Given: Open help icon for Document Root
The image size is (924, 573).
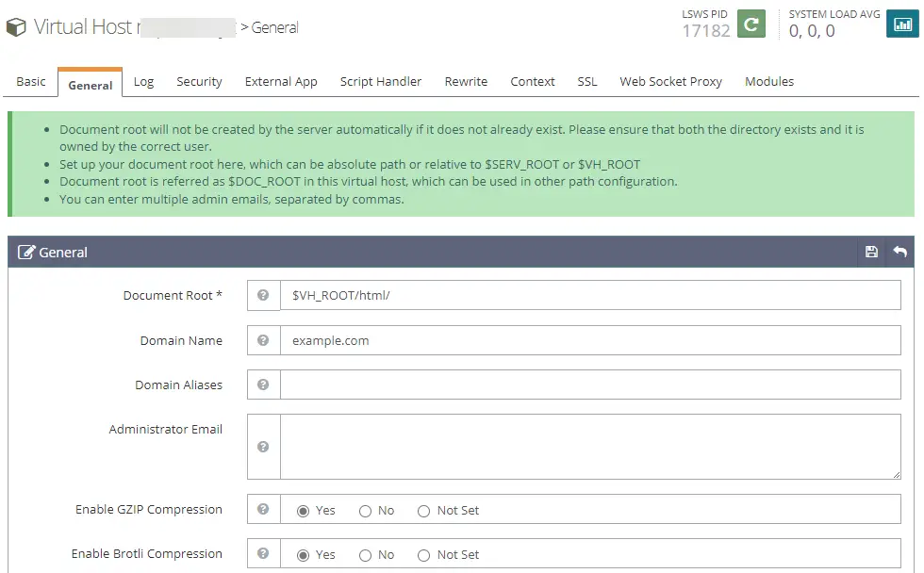Looking at the screenshot, I should pos(264,295).
